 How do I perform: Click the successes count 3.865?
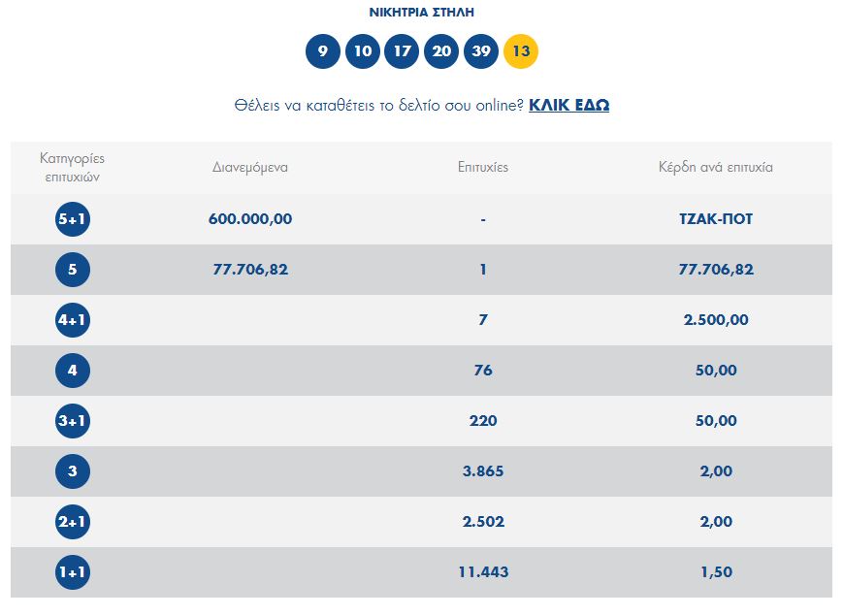tap(483, 471)
